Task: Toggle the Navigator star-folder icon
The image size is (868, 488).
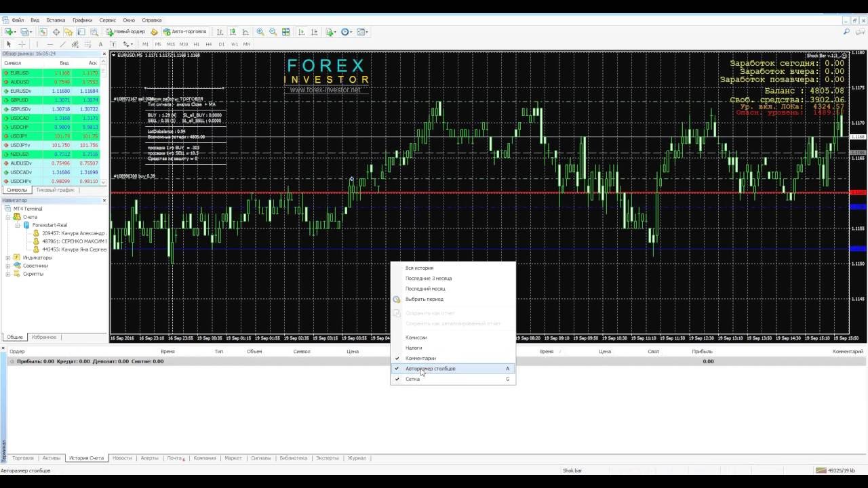Action: click(68, 32)
